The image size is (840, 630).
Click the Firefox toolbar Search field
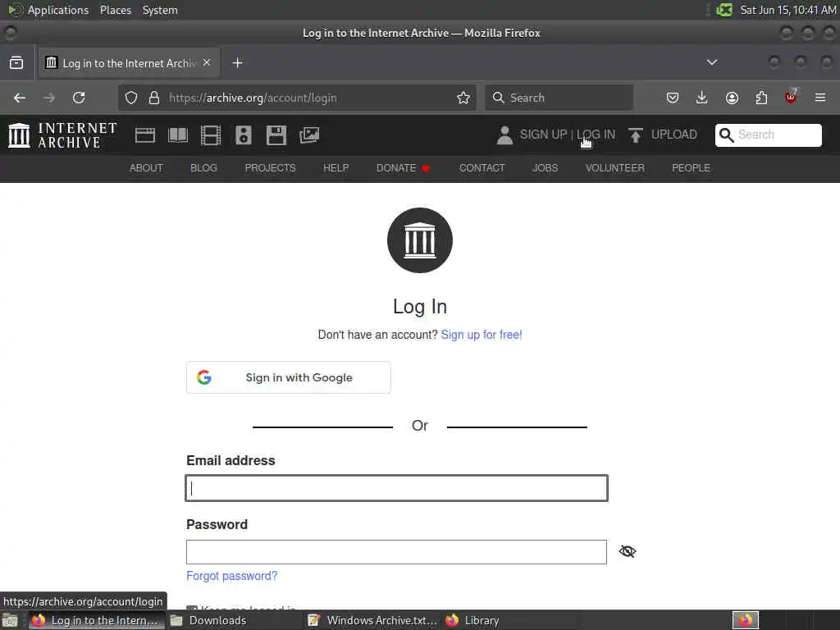click(559, 98)
